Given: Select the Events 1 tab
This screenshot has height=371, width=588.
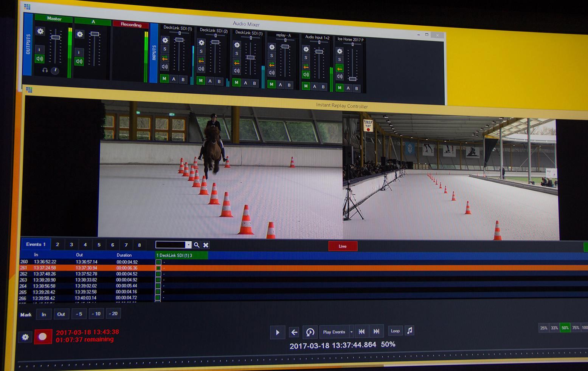Looking at the screenshot, I should (36, 244).
